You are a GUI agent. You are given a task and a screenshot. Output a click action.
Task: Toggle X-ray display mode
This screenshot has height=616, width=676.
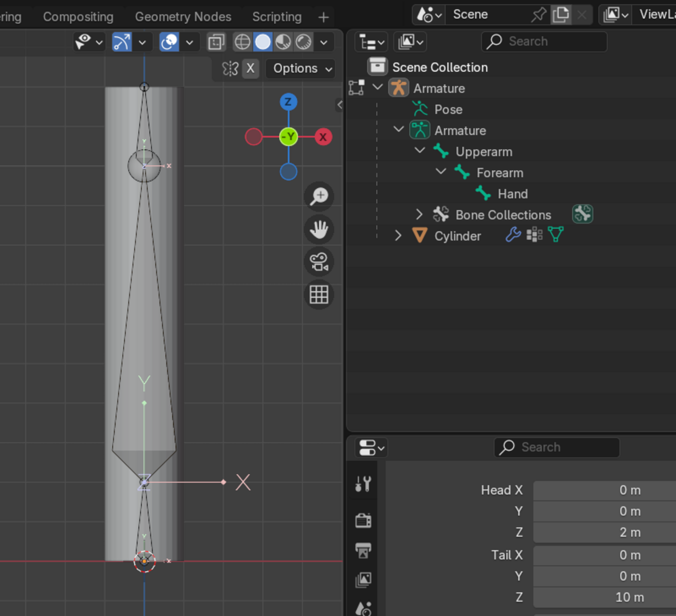(216, 42)
